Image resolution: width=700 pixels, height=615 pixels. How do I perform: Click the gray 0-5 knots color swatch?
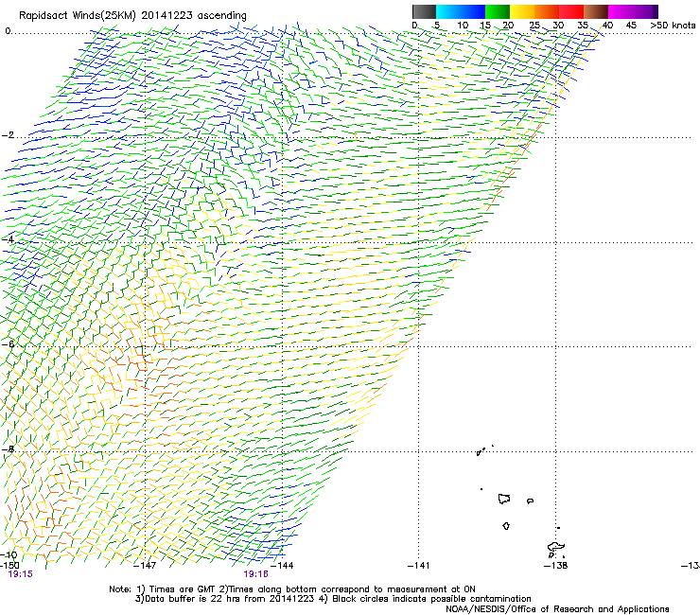tap(424, 11)
